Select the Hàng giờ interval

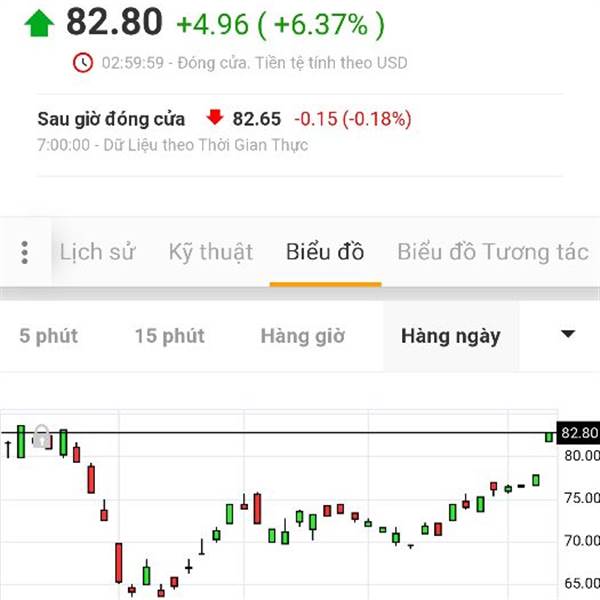(303, 336)
